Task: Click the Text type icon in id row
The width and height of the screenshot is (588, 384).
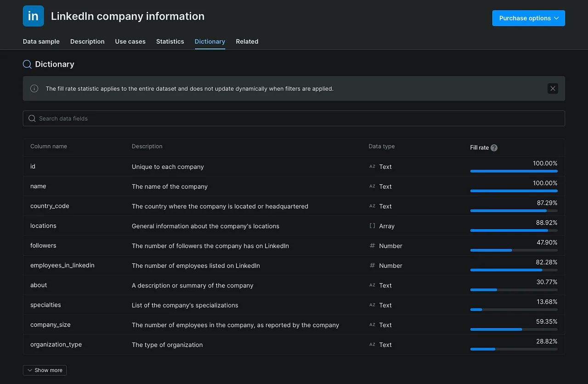Action: pyautogui.click(x=373, y=166)
